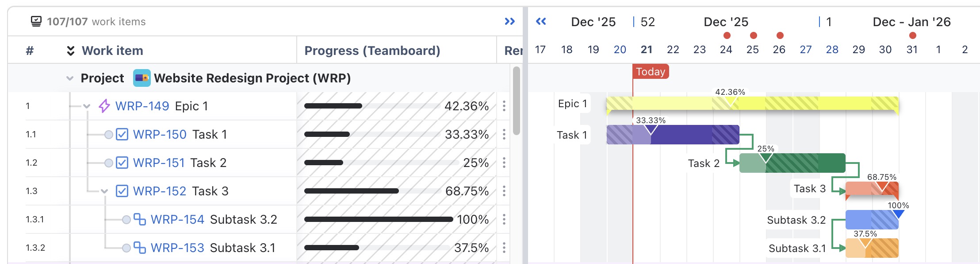Click the work items monitor icon

click(36, 22)
